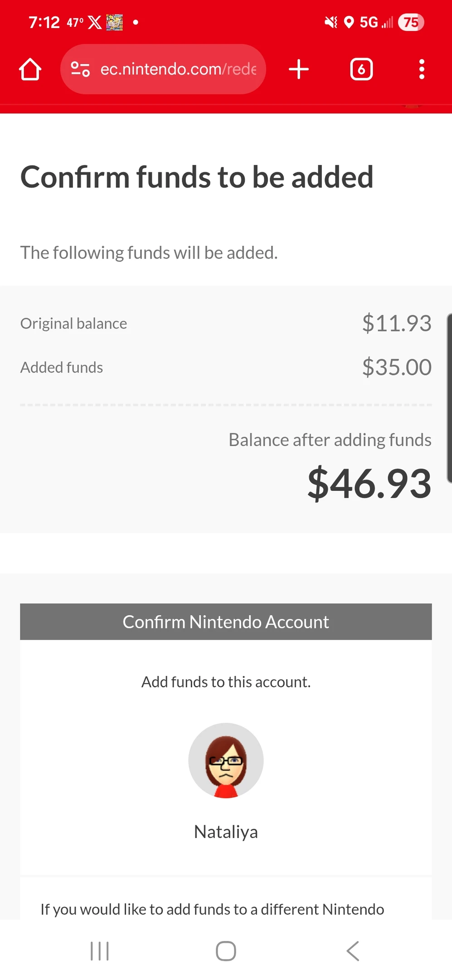452x980 pixels.
Task: Tap the battery level indicator showing 75
Action: click(411, 22)
